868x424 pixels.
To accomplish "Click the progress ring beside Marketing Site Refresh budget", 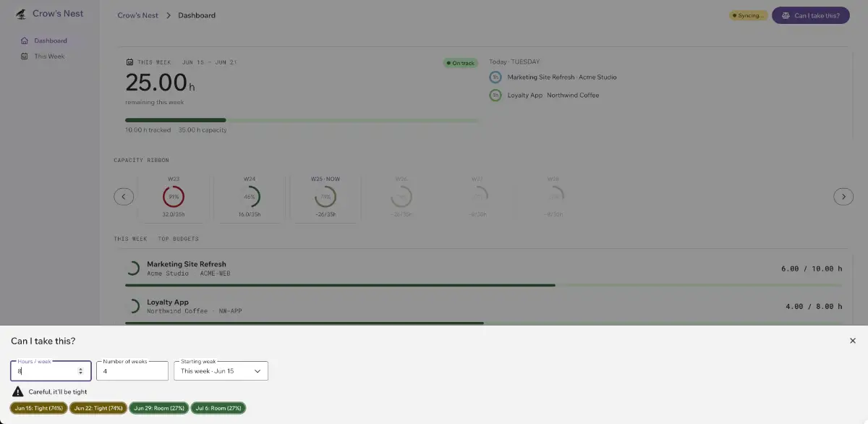I will tap(132, 268).
